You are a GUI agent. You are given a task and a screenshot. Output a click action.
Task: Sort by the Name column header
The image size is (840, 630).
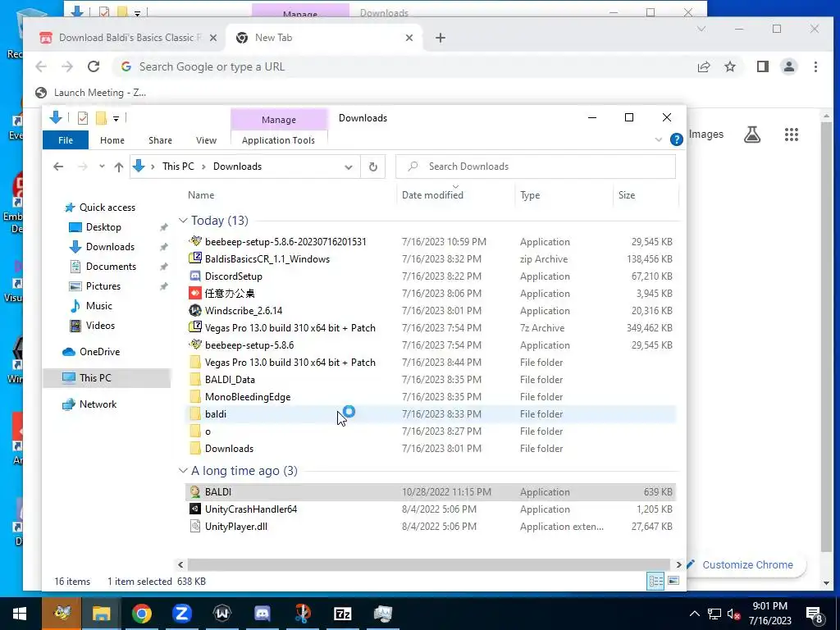tap(201, 195)
